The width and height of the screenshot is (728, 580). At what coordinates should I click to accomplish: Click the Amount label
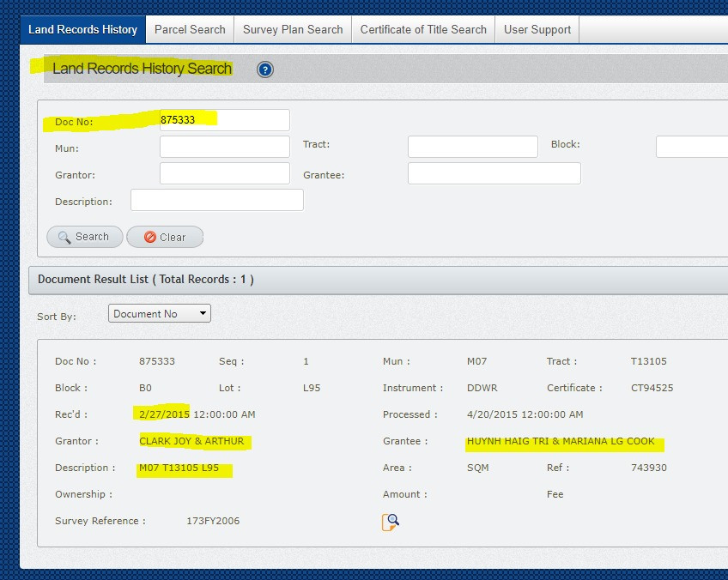[x=404, y=494]
